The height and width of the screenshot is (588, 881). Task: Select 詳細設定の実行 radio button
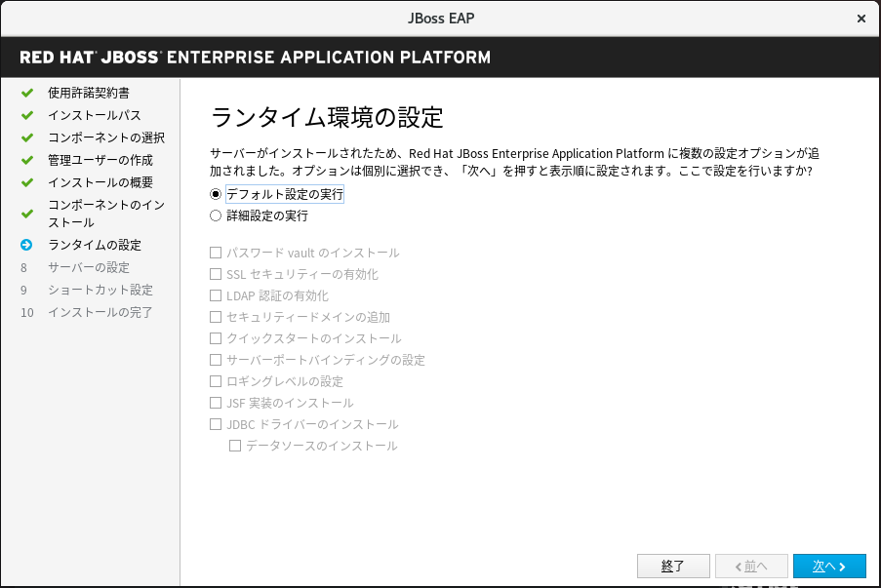tap(216, 216)
